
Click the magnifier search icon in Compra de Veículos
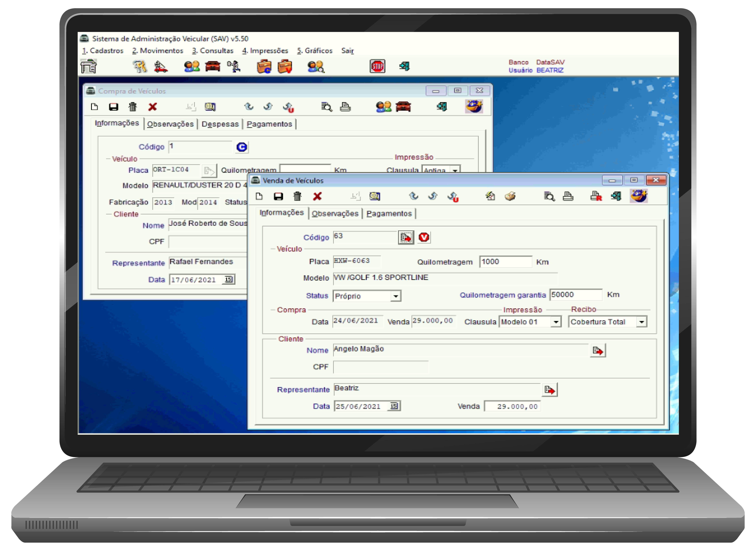326,107
